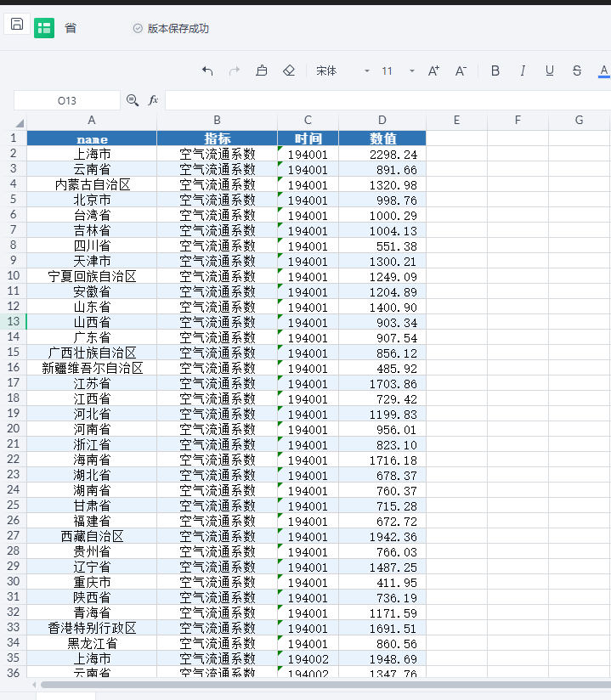Click value cell 2298.24
611x700 pixels.
(x=382, y=154)
